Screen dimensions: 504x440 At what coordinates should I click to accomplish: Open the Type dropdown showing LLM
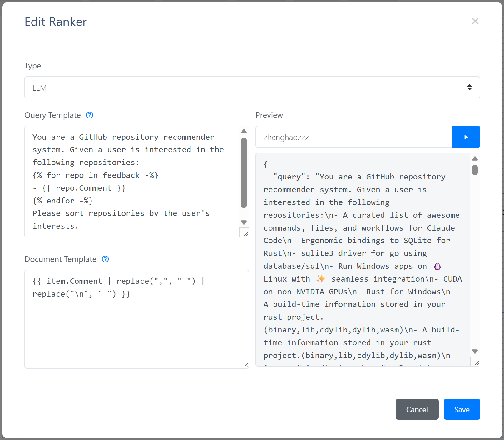(x=252, y=87)
